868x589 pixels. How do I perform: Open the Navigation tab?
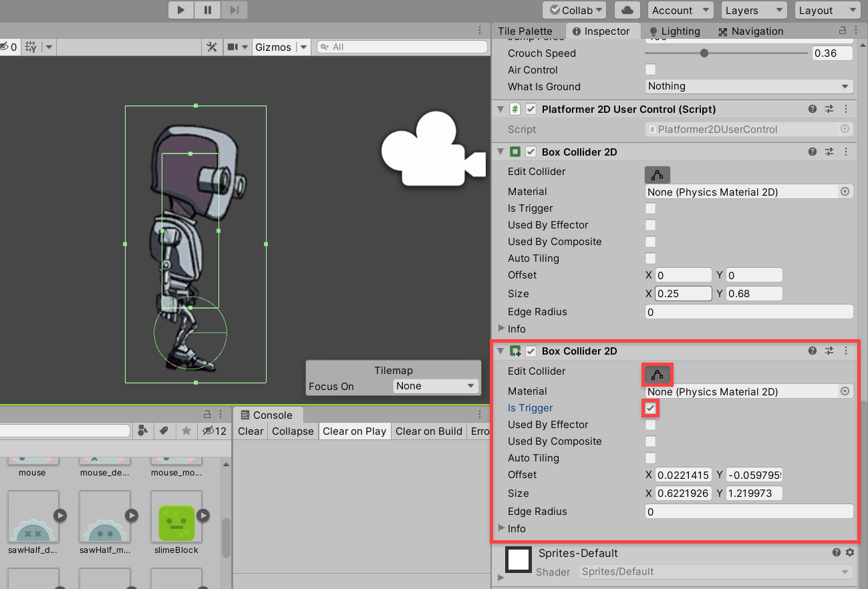[750, 31]
